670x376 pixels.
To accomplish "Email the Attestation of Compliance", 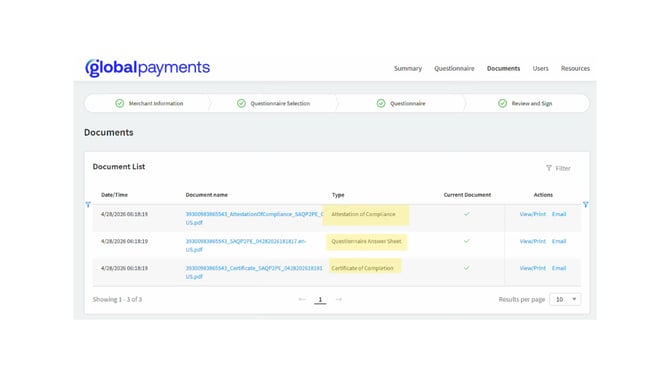I will tap(559, 214).
